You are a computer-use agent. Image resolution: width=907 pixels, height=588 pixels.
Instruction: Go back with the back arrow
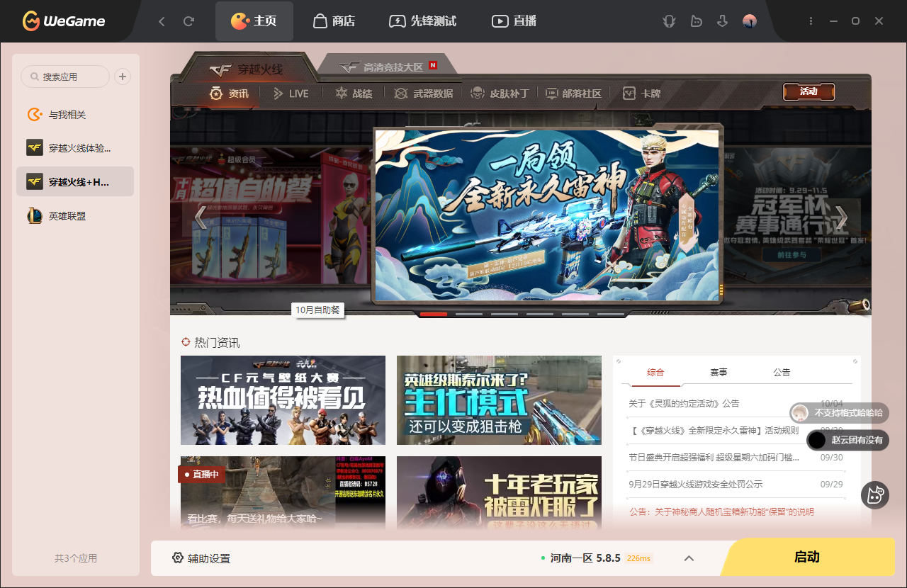(x=162, y=21)
